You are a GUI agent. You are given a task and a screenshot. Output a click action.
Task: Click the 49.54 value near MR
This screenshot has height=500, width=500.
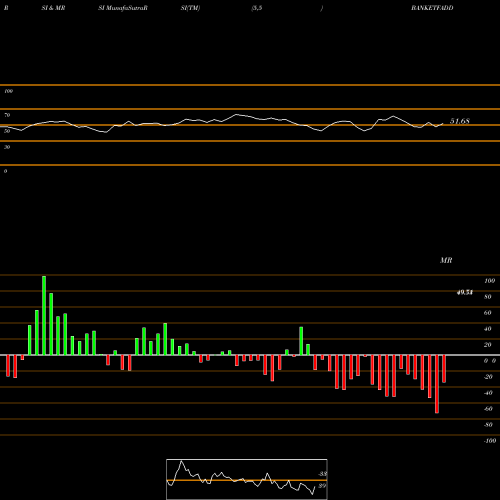point(465,292)
